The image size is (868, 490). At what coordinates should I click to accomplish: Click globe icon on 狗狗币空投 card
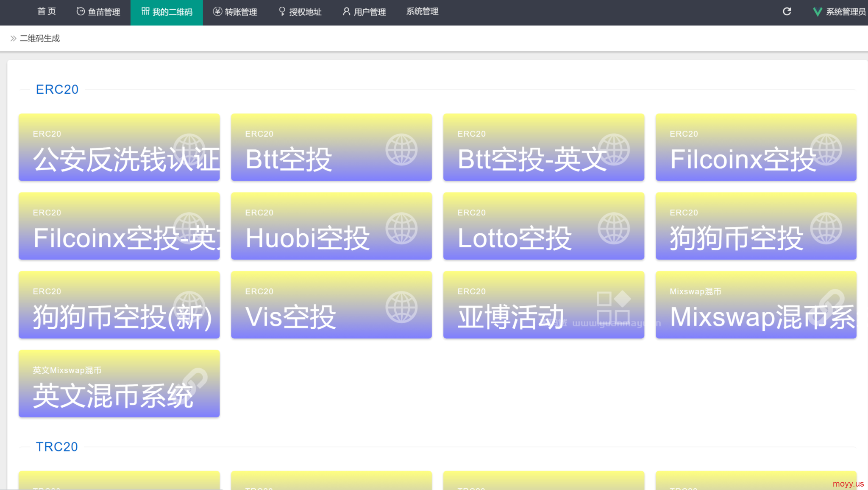[826, 228]
